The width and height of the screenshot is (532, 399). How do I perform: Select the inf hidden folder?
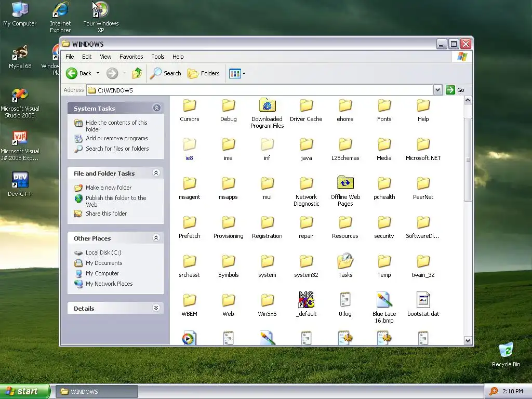click(x=267, y=149)
